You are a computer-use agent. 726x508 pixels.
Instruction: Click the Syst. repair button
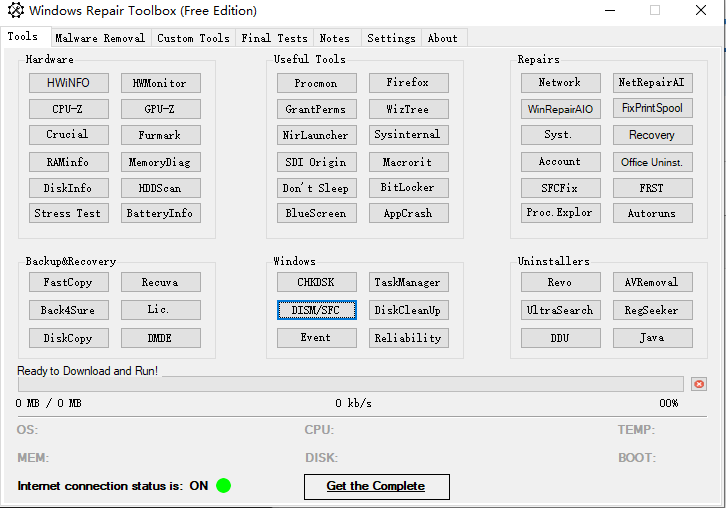561,135
